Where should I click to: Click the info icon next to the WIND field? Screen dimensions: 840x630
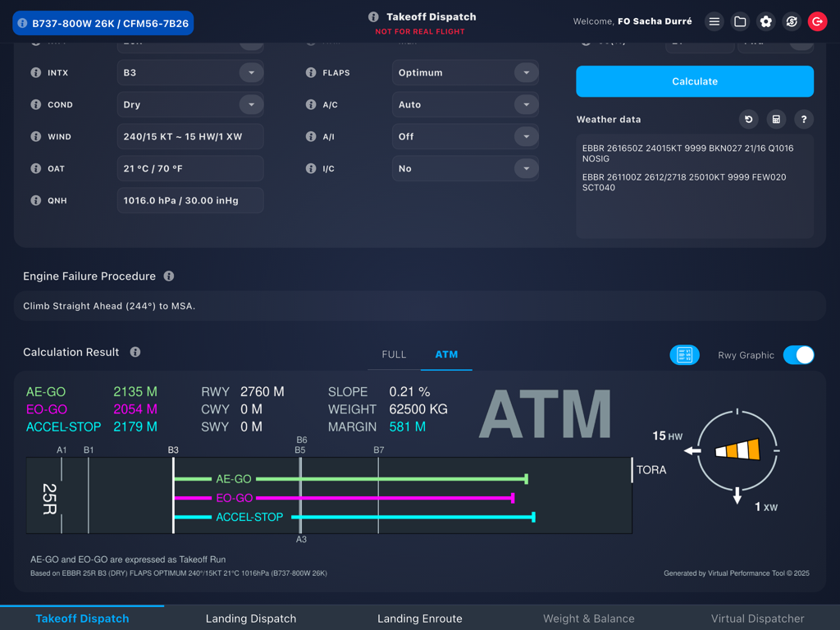35,136
